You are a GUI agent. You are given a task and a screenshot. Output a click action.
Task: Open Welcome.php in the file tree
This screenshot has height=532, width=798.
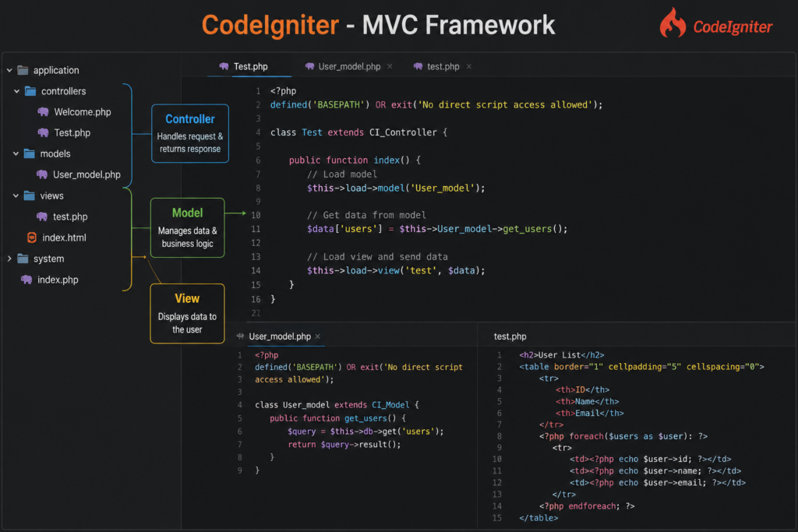tap(83, 112)
